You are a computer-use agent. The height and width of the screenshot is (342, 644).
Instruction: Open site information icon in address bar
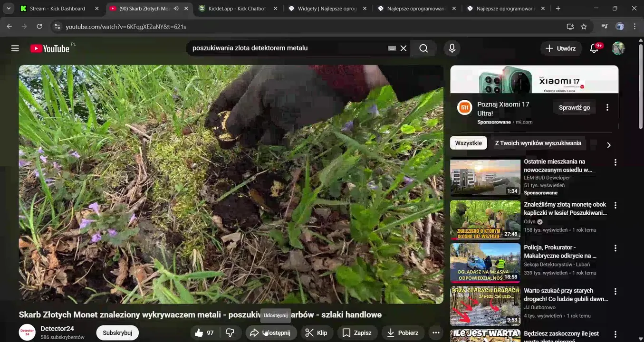click(x=57, y=27)
